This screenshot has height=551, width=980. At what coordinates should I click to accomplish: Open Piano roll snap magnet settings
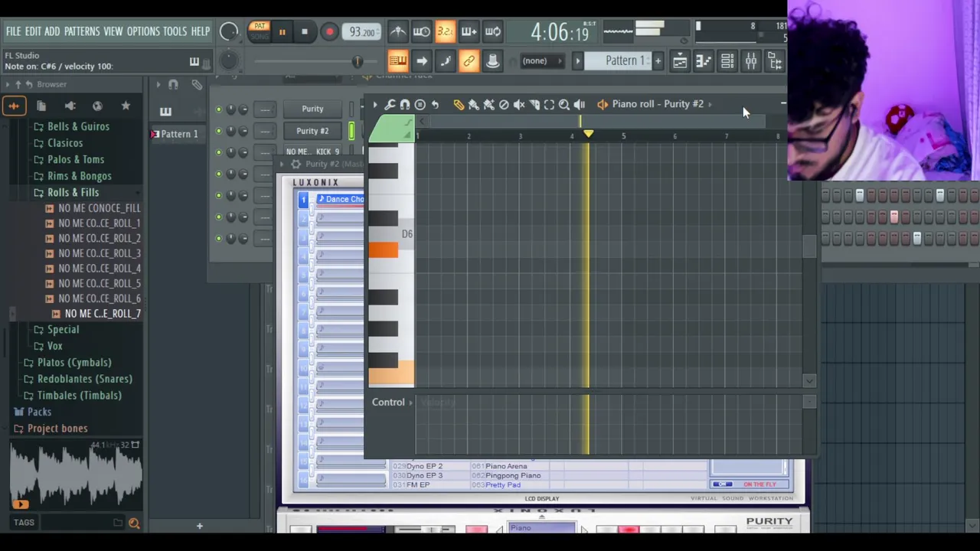(x=405, y=104)
